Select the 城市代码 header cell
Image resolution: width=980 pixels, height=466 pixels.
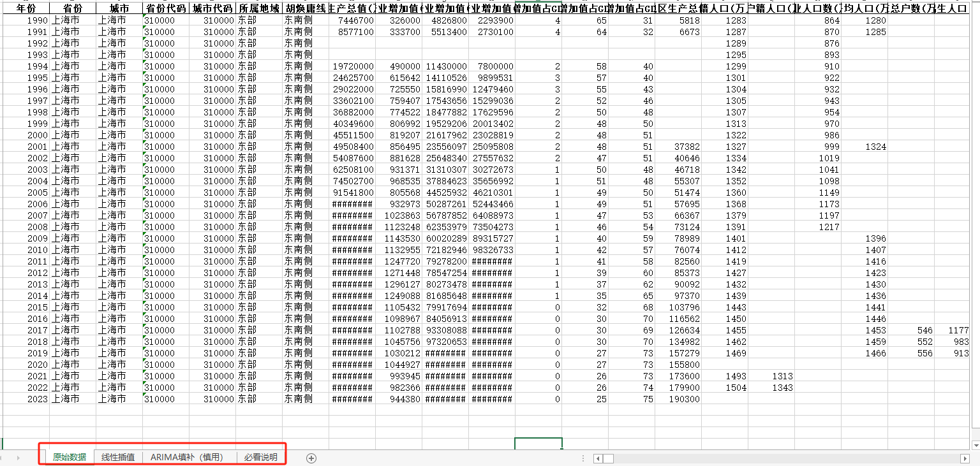coord(212,9)
